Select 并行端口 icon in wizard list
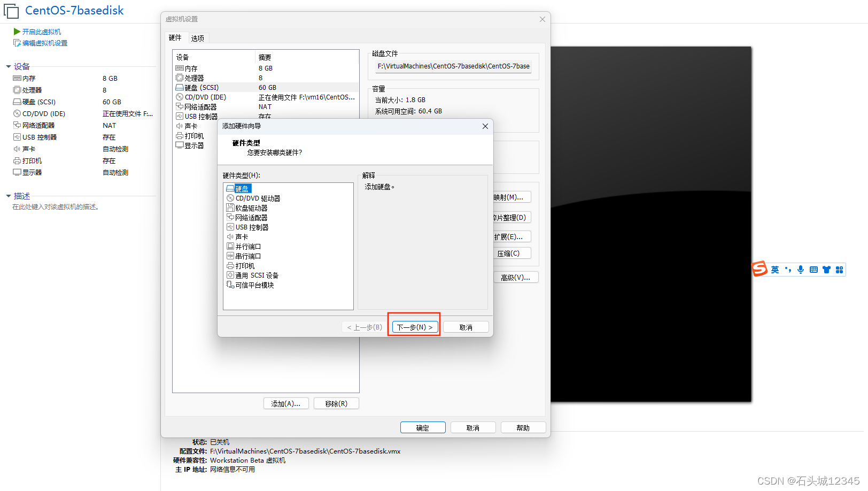This screenshot has width=868, height=491. pyautogui.click(x=230, y=247)
